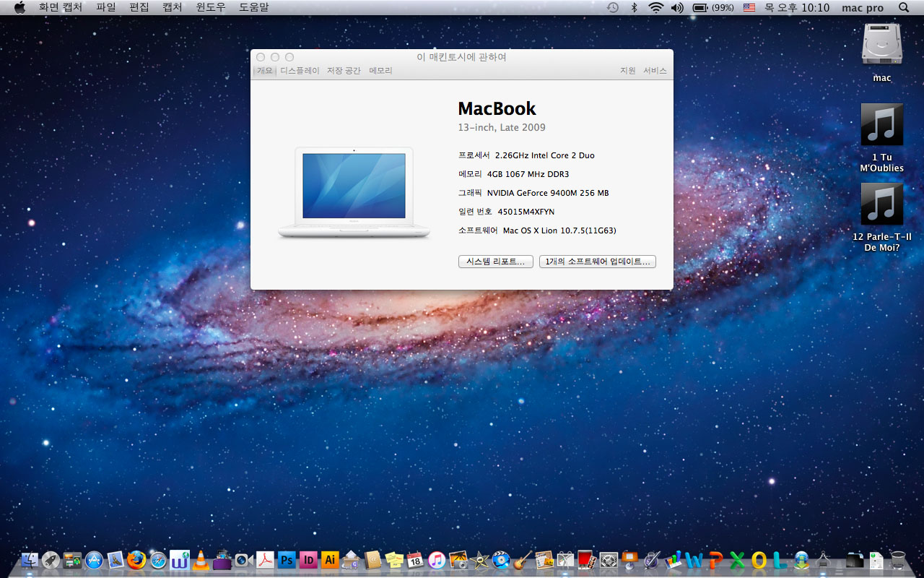Open Firefox browser from the dock
The image size is (924, 578).
(x=136, y=560)
